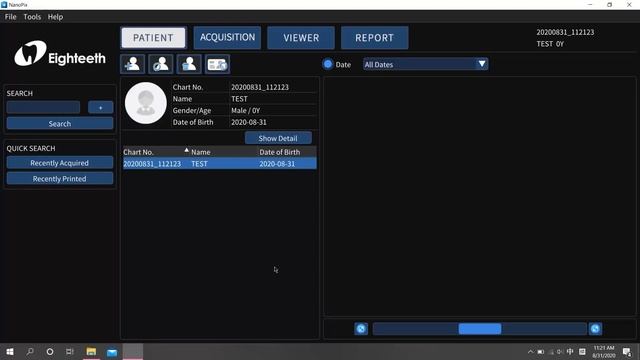This screenshot has width=640, height=360.
Task: Switch to the REPORT tab
Action: (x=375, y=38)
